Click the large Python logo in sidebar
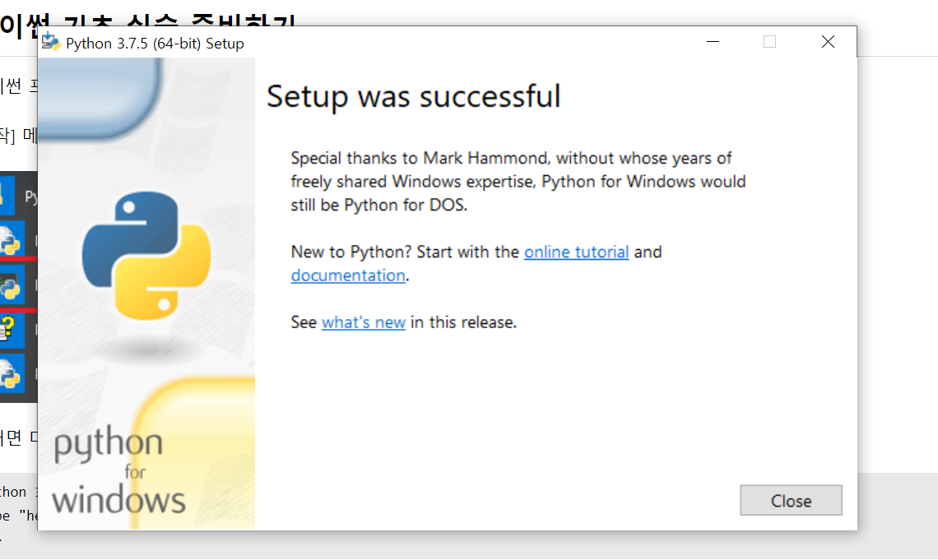This screenshot has width=938, height=560. coord(146,255)
